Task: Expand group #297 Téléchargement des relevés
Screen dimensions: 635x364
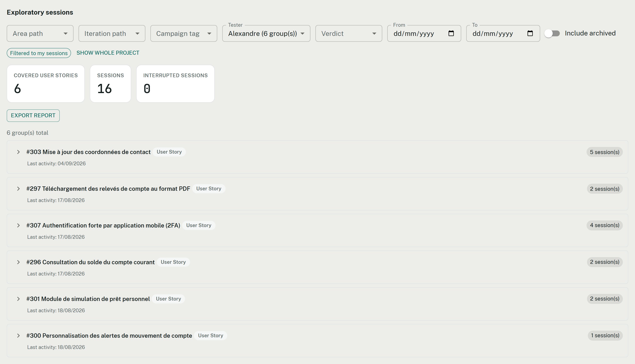Action: coord(18,189)
